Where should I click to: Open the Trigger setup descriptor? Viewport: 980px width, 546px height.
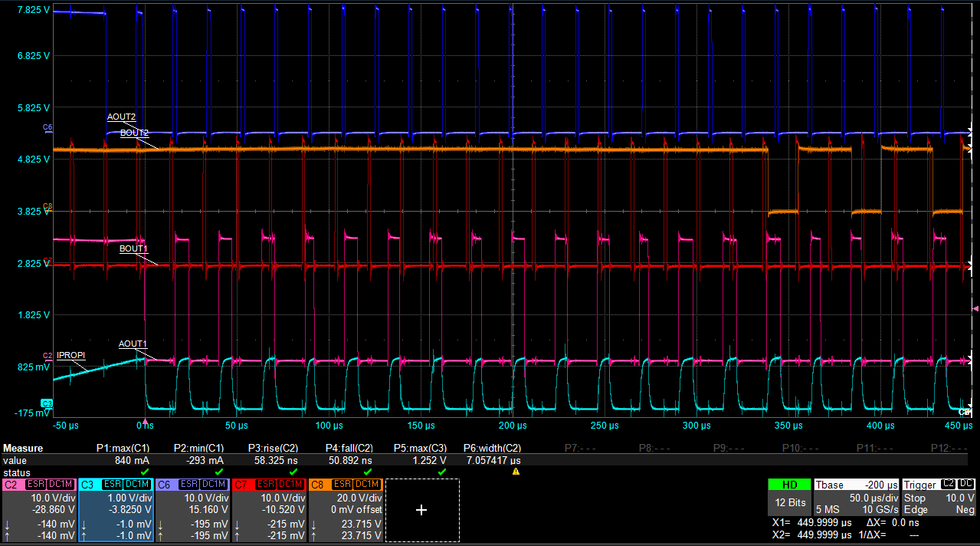click(x=939, y=496)
